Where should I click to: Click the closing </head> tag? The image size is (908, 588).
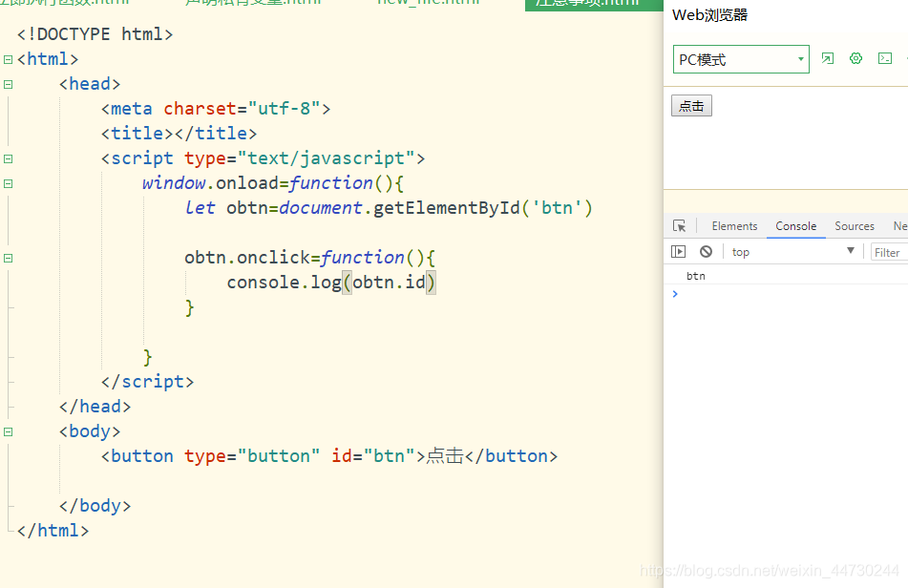point(95,407)
